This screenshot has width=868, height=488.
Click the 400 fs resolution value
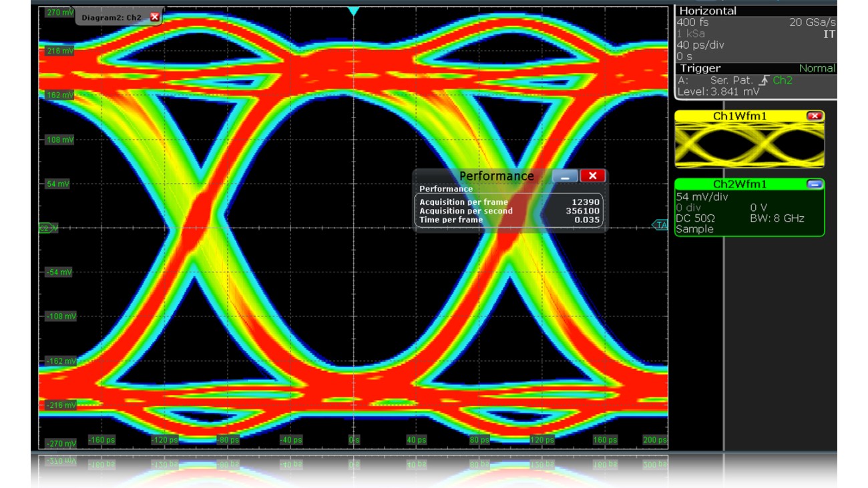(x=691, y=22)
